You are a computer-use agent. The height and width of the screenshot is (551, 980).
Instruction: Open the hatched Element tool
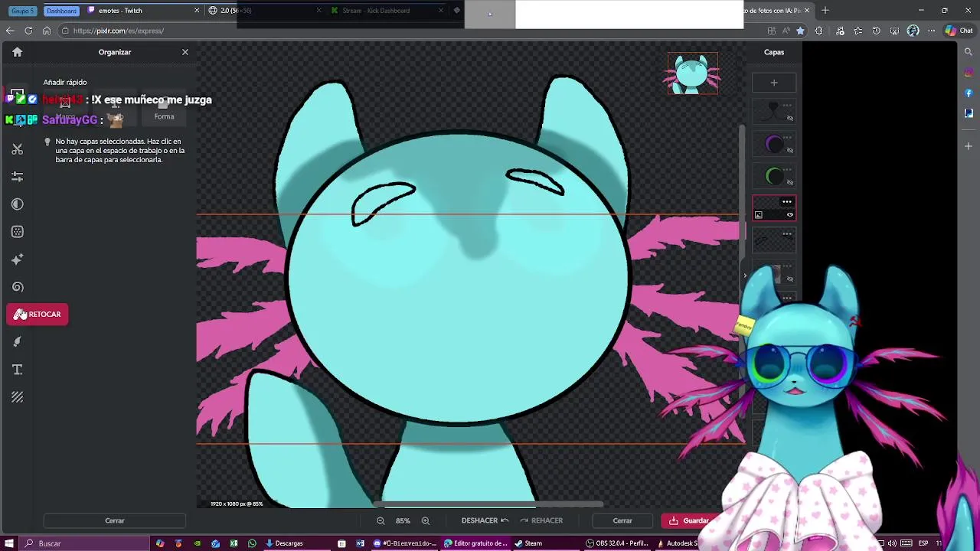(x=18, y=397)
